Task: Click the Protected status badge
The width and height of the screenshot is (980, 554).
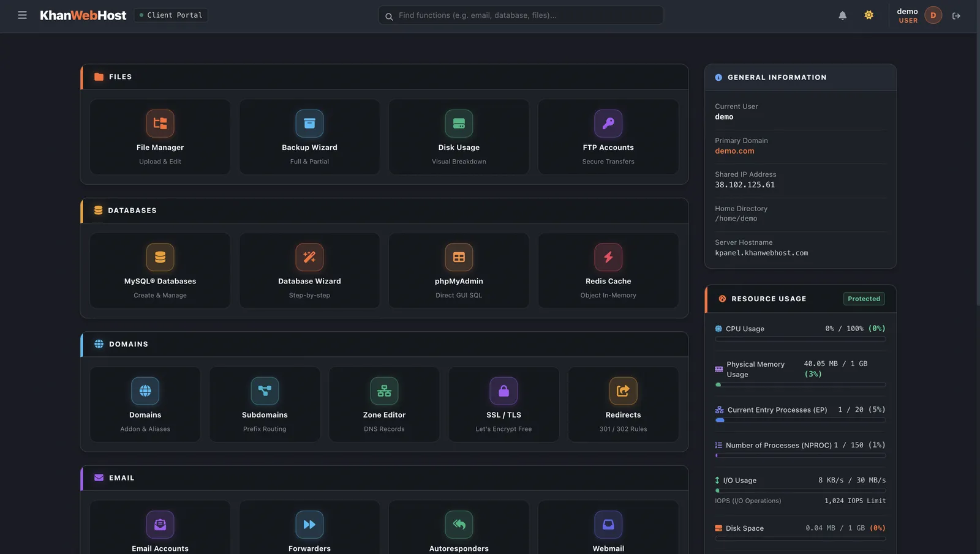Action: [864, 299]
